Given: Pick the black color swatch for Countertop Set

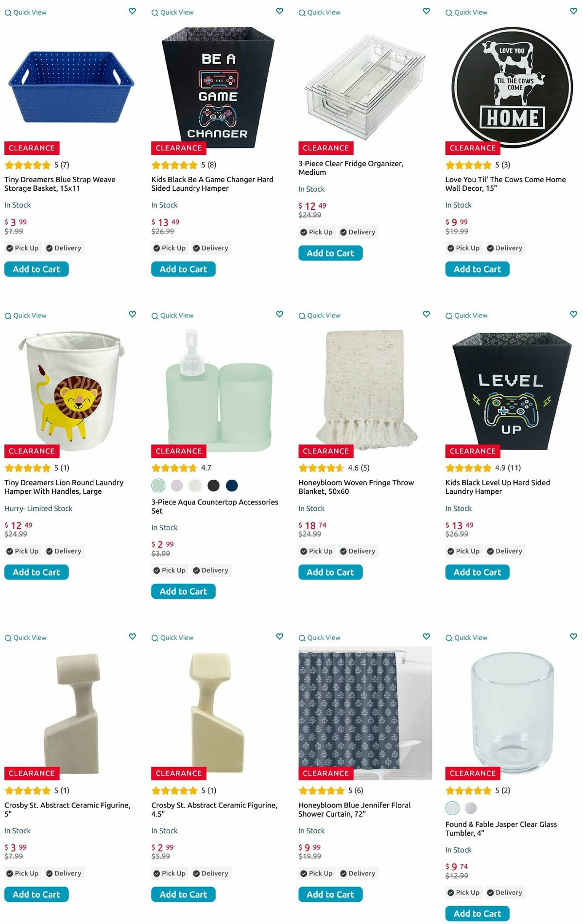Looking at the screenshot, I should [x=214, y=485].
